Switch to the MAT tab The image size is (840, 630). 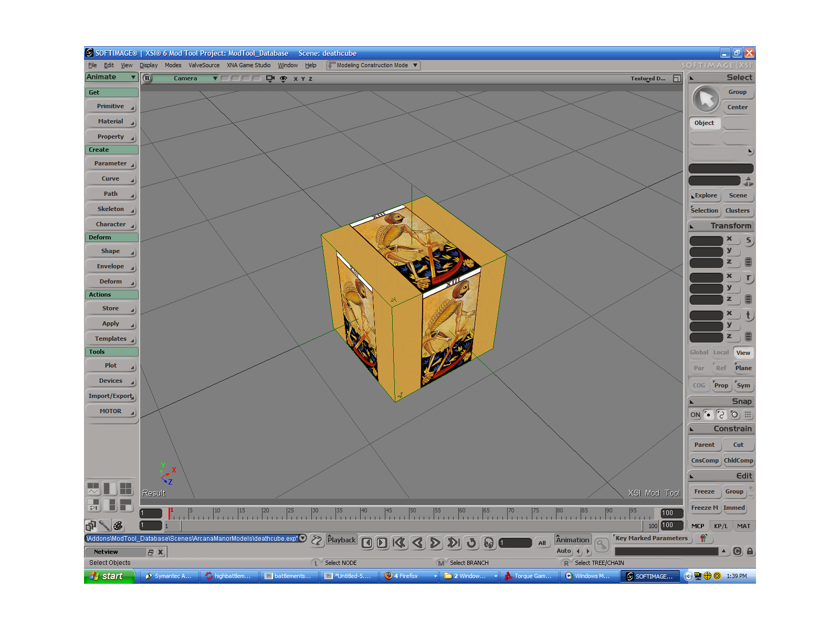[743, 526]
